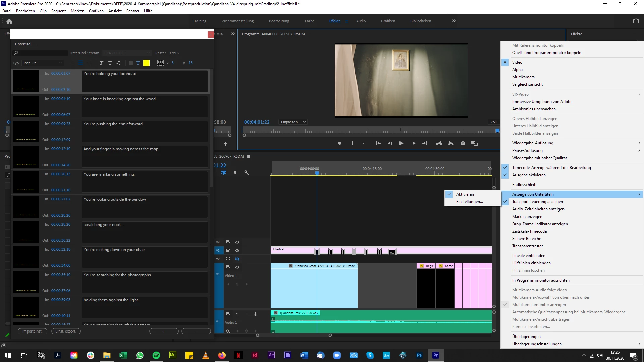
Task: Click the export frame camera icon
Action: tap(463, 143)
